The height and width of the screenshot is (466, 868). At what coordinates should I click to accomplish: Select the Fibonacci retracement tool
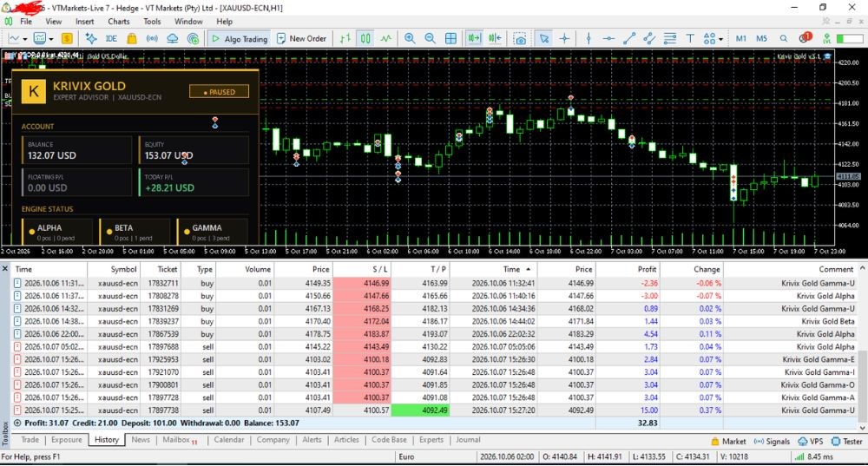pyautogui.click(x=670, y=39)
